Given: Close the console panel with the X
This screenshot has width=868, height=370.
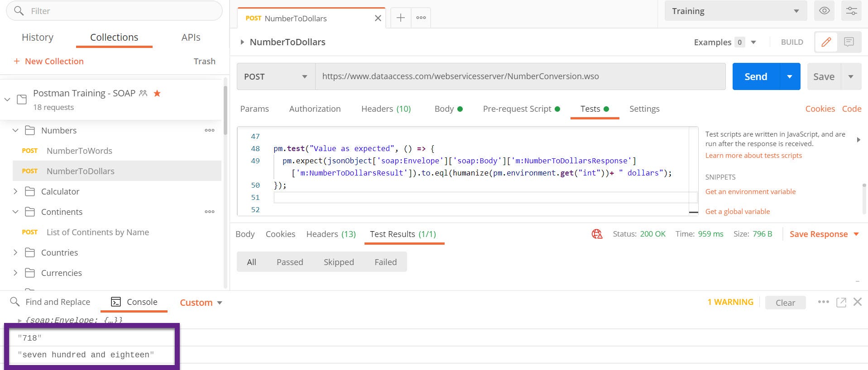Looking at the screenshot, I should click(x=857, y=302).
